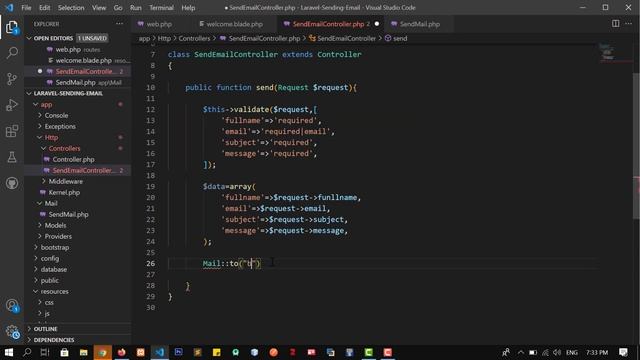The width and height of the screenshot is (640, 360).
Task: Open the Explorer view in activity bar
Action: [12, 27]
